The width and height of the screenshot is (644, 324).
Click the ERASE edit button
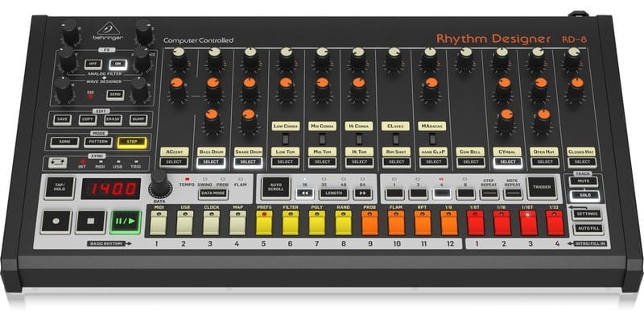click(x=113, y=119)
